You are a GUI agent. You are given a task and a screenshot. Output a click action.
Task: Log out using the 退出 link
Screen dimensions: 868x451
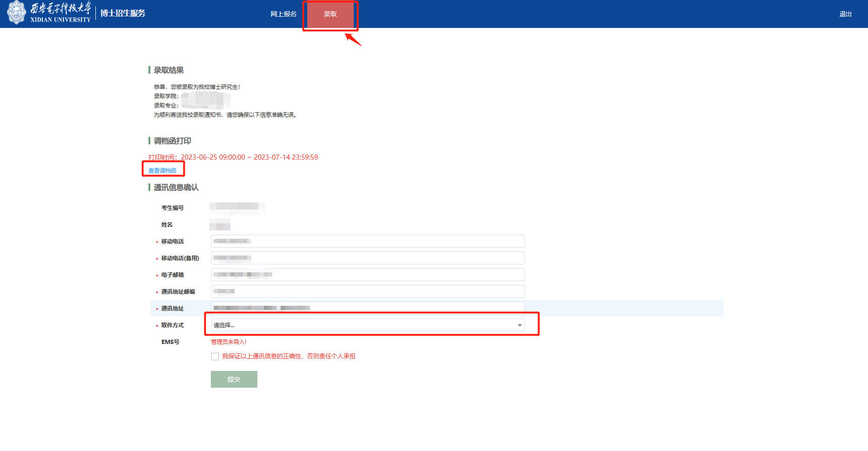coord(845,14)
